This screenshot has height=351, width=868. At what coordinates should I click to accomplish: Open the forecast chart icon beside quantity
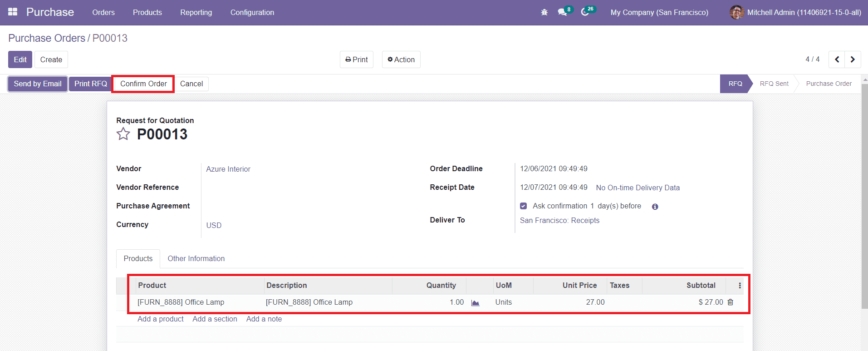coord(475,303)
